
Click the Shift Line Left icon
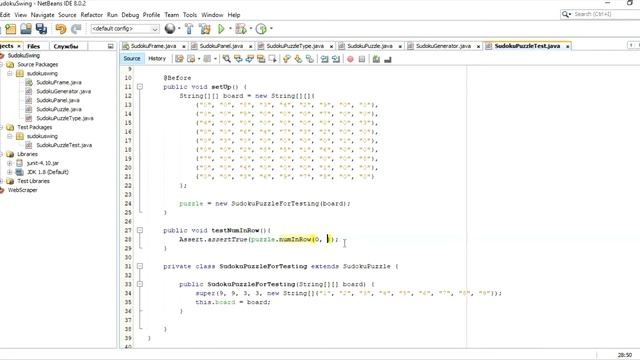pos(324,59)
